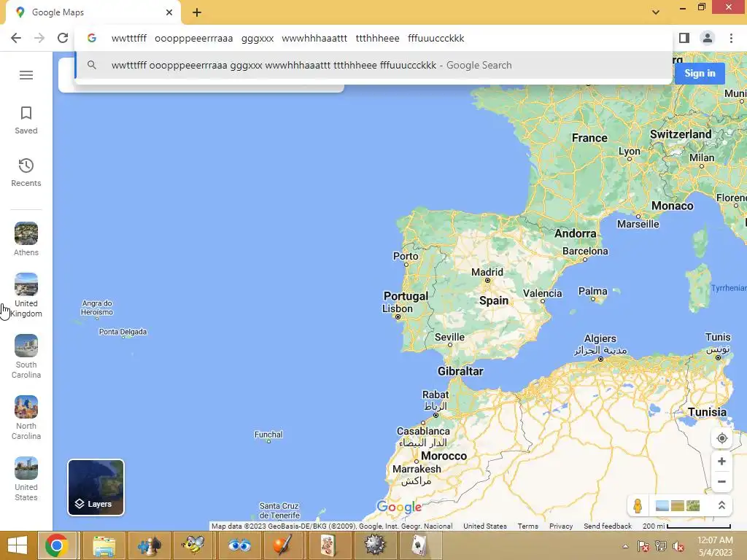
Task: Toggle the Chrome side panel
Action: [684, 38]
